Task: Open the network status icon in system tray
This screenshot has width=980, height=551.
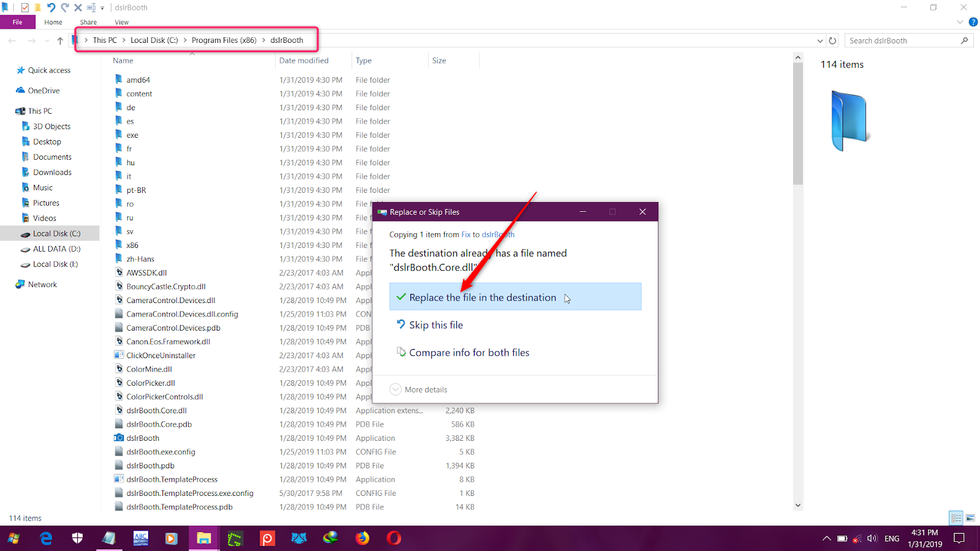Action: coord(857,539)
